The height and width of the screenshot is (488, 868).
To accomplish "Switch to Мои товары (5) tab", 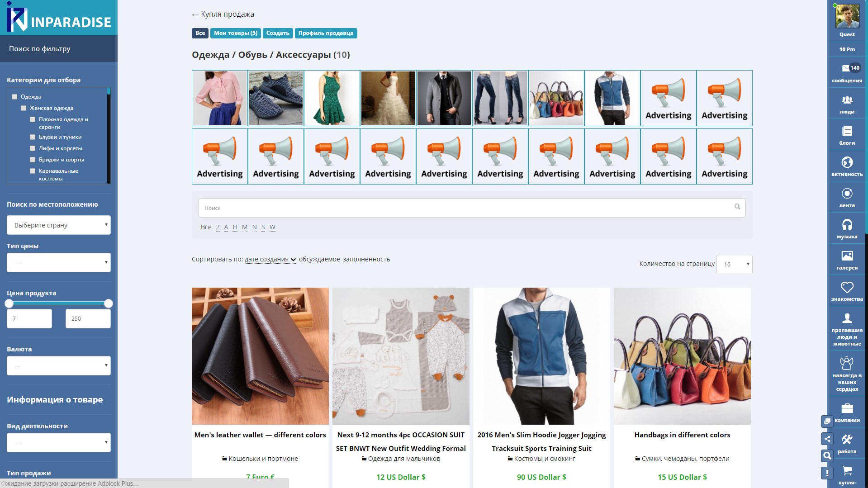I will point(235,33).
